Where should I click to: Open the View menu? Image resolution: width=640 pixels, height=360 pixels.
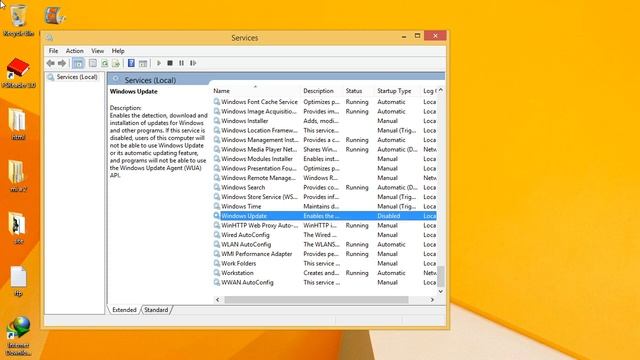(x=98, y=51)
